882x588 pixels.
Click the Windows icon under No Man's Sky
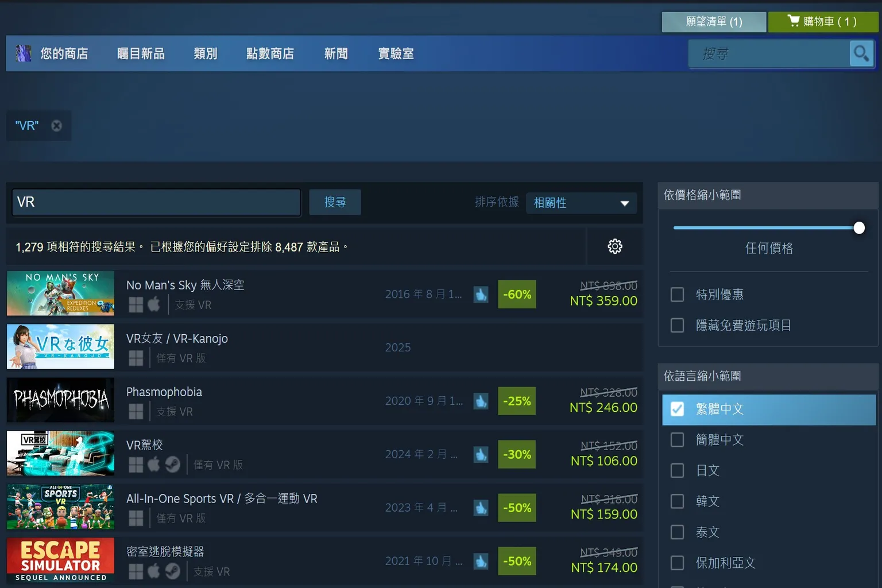[136, 304]
